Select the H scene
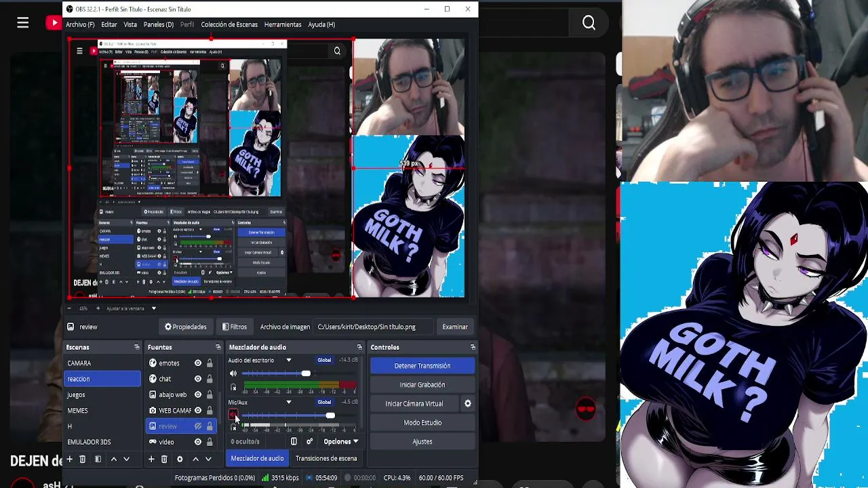 coord(102,426)
